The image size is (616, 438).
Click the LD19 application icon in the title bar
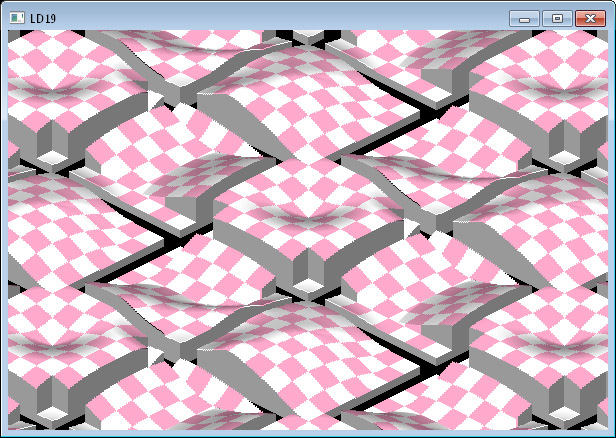click(17, 18)
